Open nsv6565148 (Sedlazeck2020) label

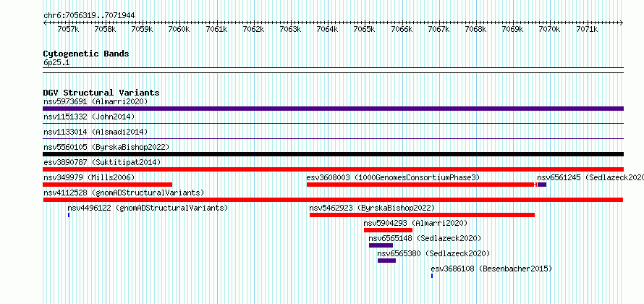425,238
